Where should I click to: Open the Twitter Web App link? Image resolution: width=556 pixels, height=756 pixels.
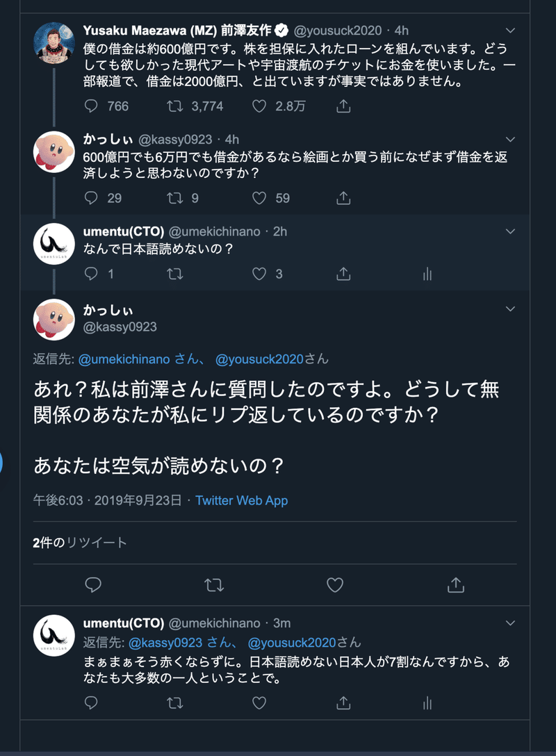242,500
